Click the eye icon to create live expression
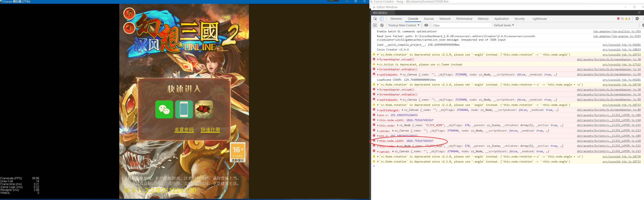 pyautogui.click(x=426, y=25)
